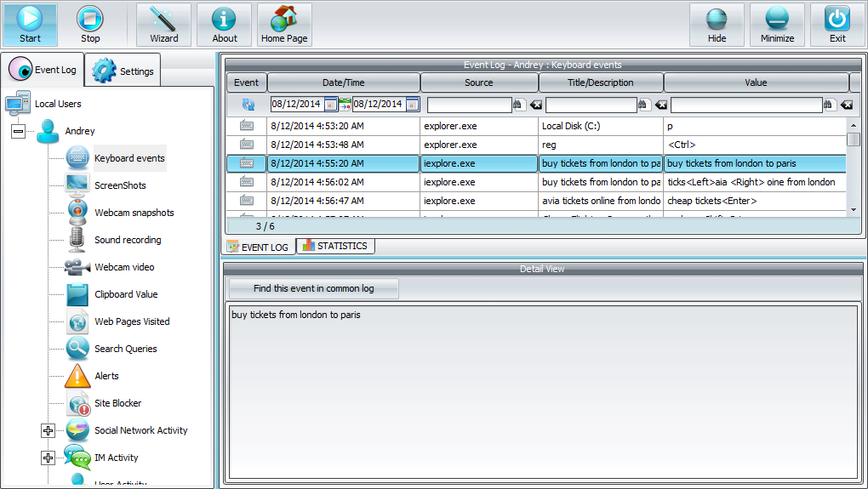Viewport: 868px width, 489px height.
Task: Click the binoculars search icon for Source filter
Action: (x=518, y=104)
